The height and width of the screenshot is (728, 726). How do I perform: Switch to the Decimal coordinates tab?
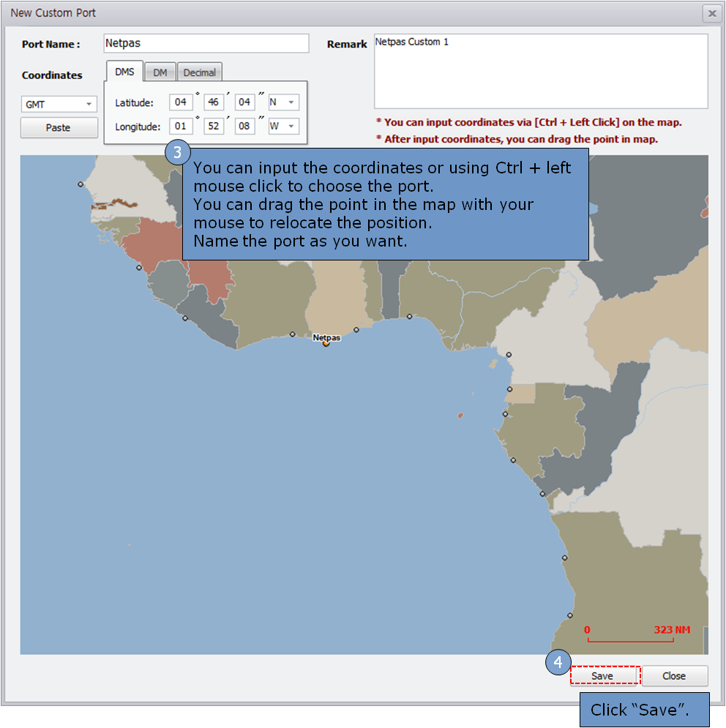[x=199, y=72]
